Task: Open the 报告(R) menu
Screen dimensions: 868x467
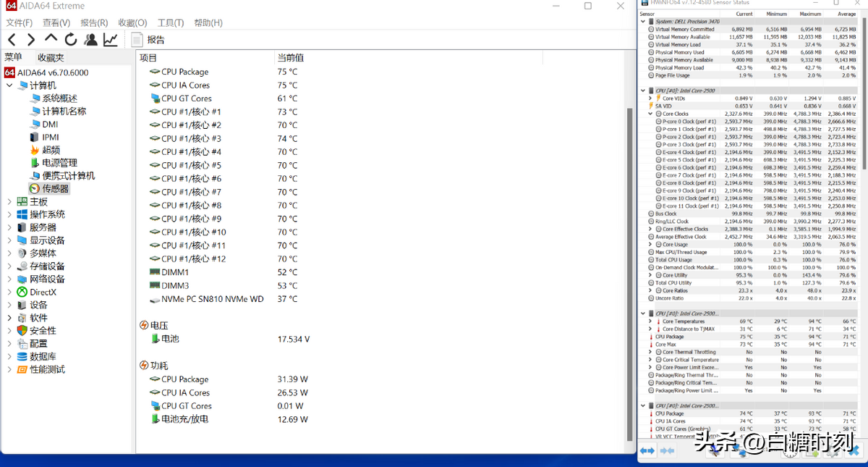Action: (x=94, y=23)
